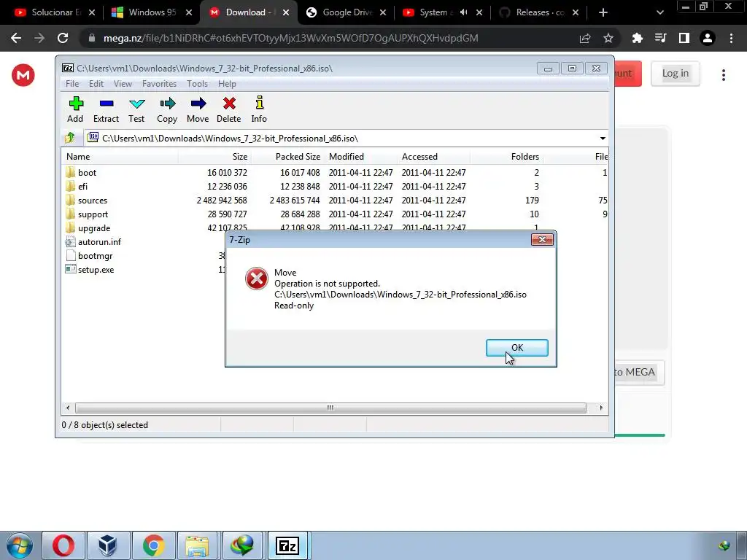Open Windows Explorer from the taskbar

[x=198, y=545]
